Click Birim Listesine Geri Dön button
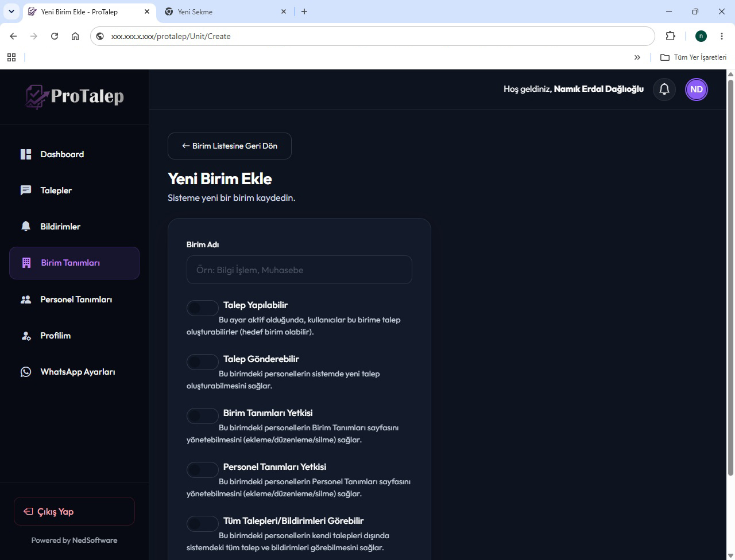Viewport: 735px width, 560px height. 230,146
